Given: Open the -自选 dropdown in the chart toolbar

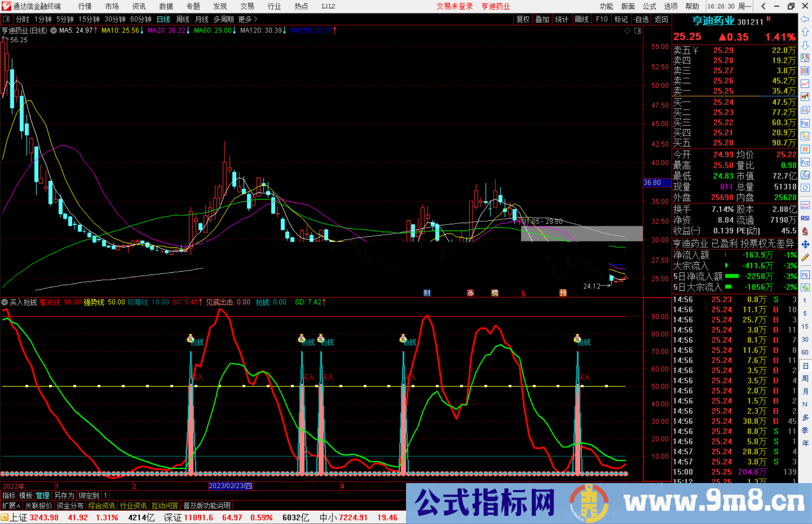Looking at the screenshot, I should click(641, 19).
